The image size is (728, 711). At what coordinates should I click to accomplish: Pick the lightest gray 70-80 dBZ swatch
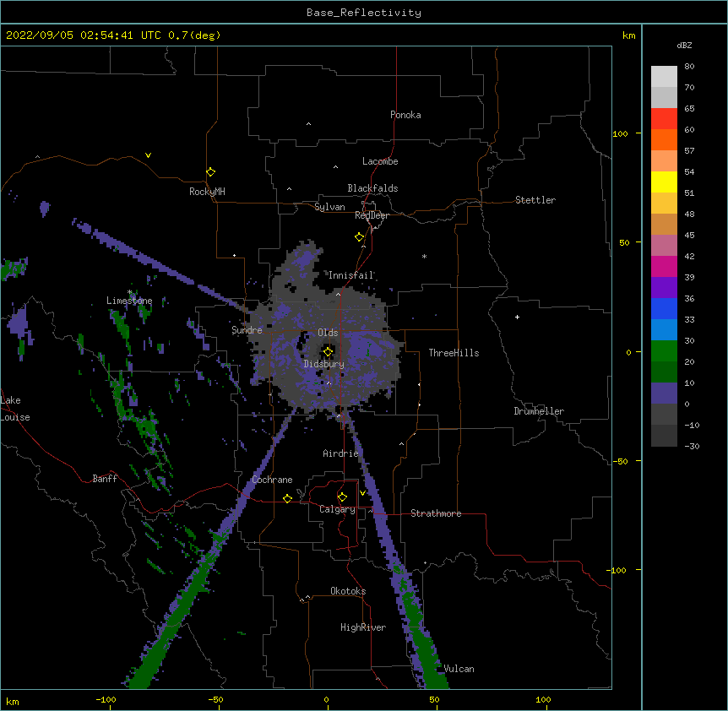pos(664,77)
